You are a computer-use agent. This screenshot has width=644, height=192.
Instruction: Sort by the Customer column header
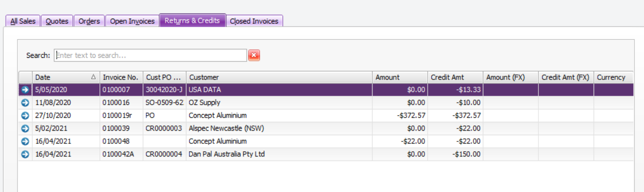tap(279, 77)
